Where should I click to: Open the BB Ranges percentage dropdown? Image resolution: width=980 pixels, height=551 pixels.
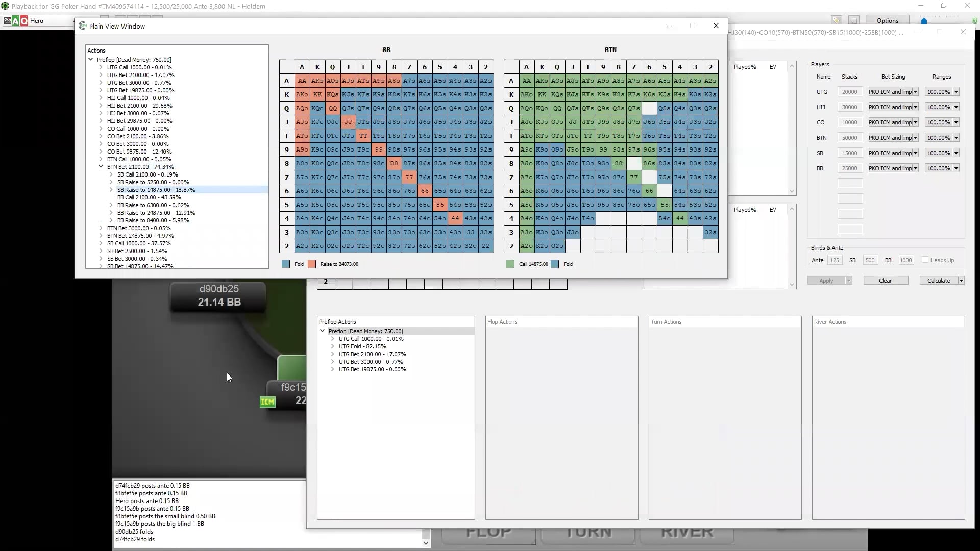[x=956, y=168]
